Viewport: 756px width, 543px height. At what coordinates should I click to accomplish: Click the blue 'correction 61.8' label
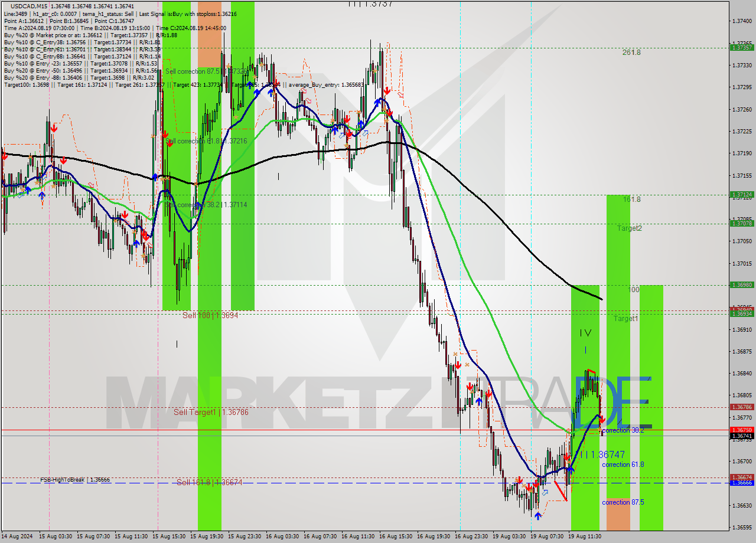[623, 465]
